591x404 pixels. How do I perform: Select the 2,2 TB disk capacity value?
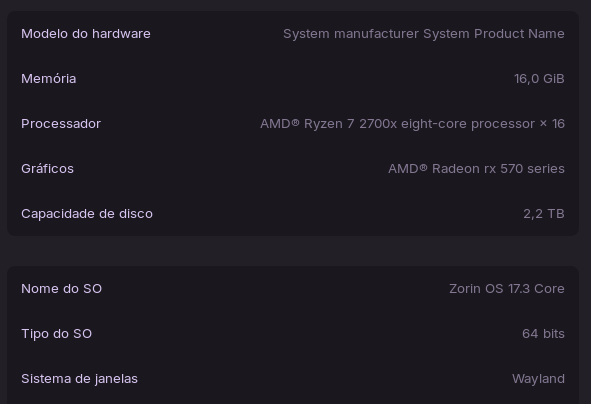tap(544, 214)
